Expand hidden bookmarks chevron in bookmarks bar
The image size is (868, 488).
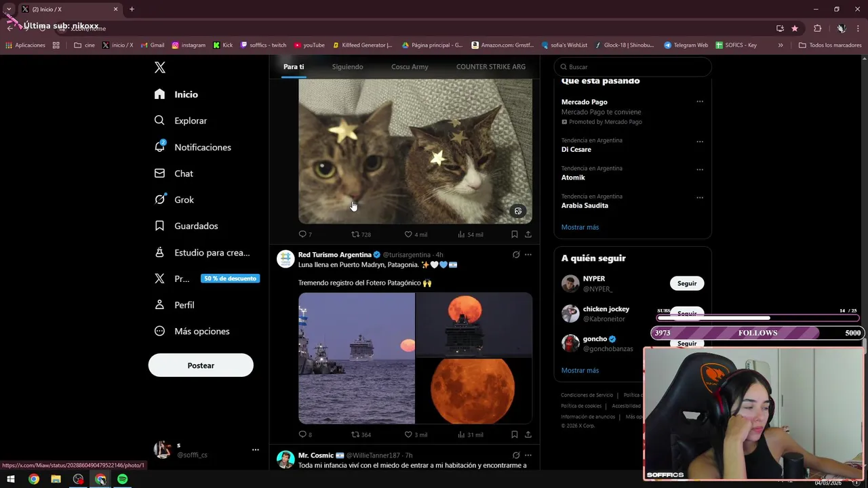781,45
